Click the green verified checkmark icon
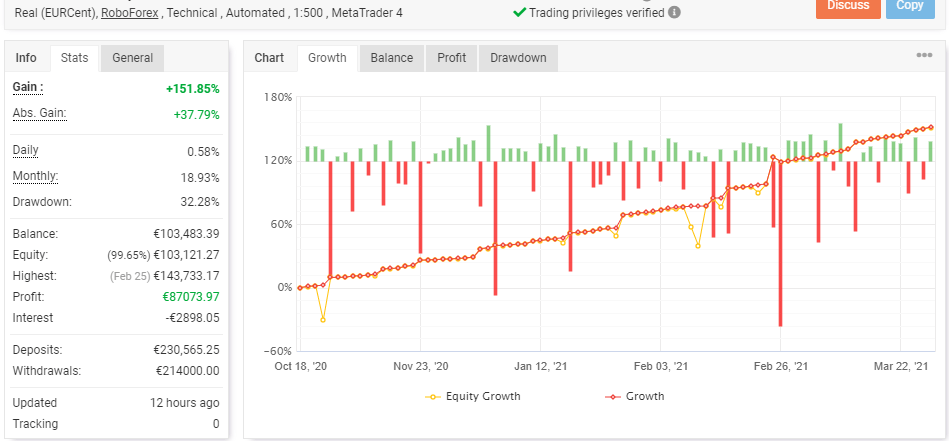The width and height of the screenshot is (949, 441). [519, 13]
